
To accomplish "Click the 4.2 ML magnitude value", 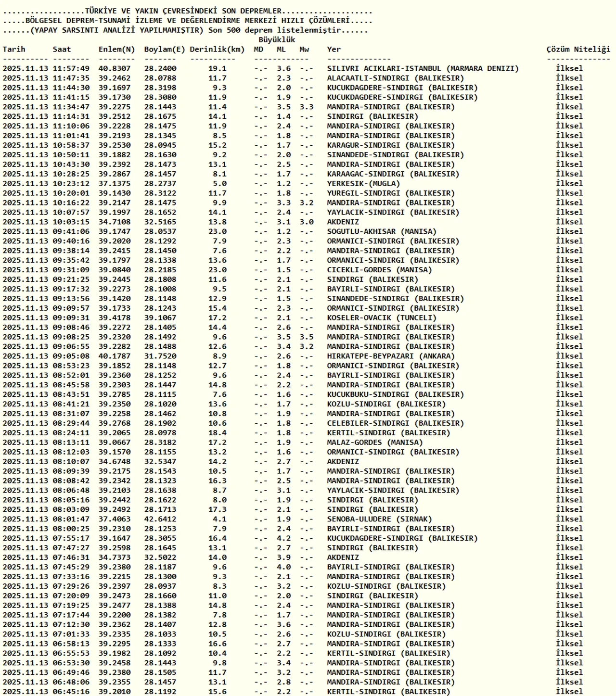I will (x=283, y=538).
